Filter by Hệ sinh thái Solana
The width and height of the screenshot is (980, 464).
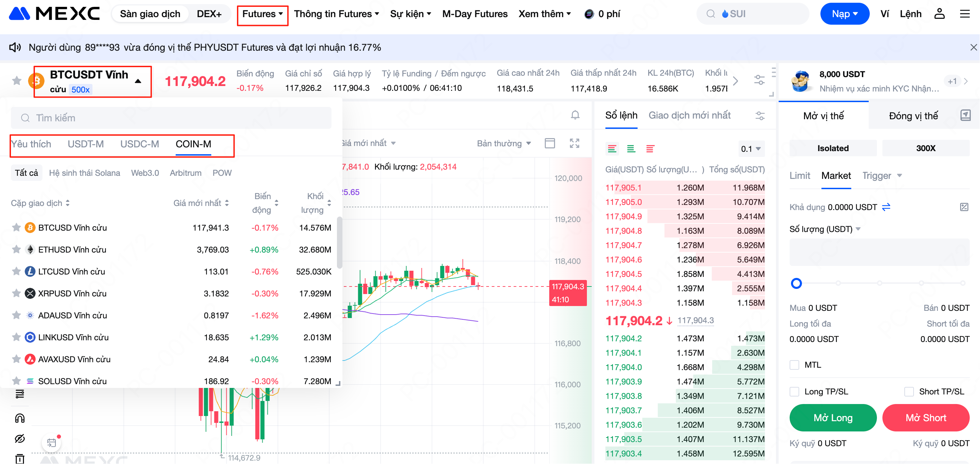pos(85,173)
